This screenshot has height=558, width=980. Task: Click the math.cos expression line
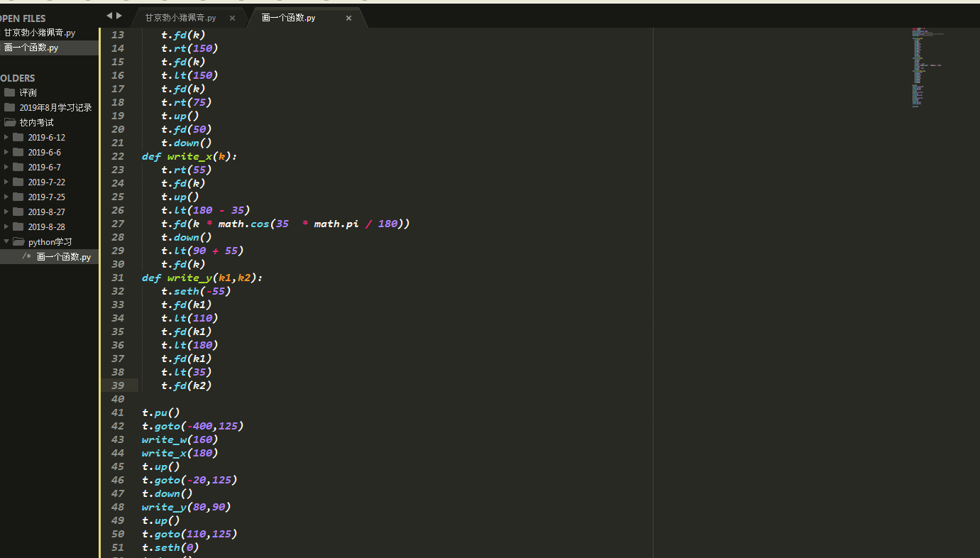click(286, 224)
